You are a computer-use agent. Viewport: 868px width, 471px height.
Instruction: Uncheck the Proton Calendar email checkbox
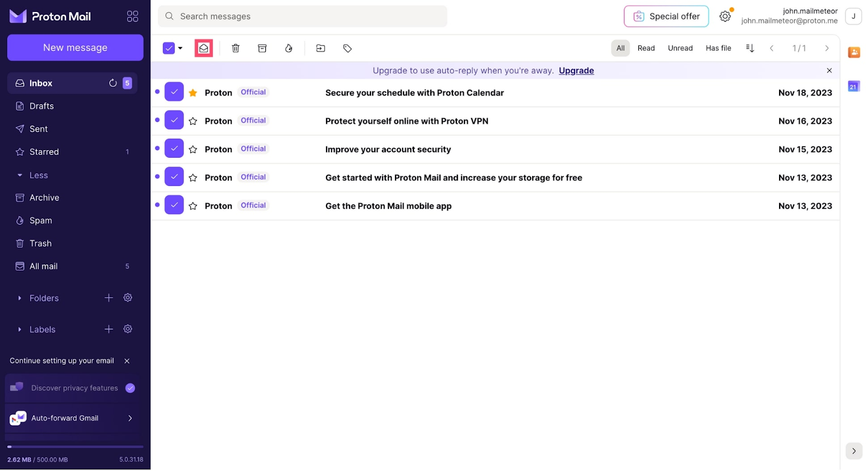[174, 92]
